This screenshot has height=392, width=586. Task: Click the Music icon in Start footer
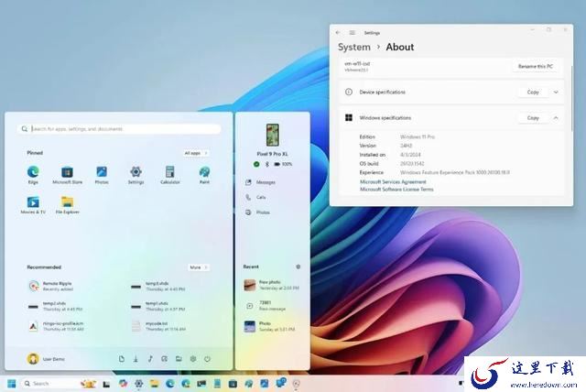click(150, 359)
